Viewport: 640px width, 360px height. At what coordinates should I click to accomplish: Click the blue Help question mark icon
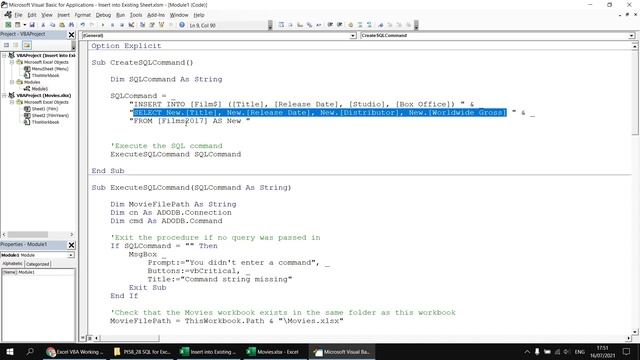(x=182, y=25)
